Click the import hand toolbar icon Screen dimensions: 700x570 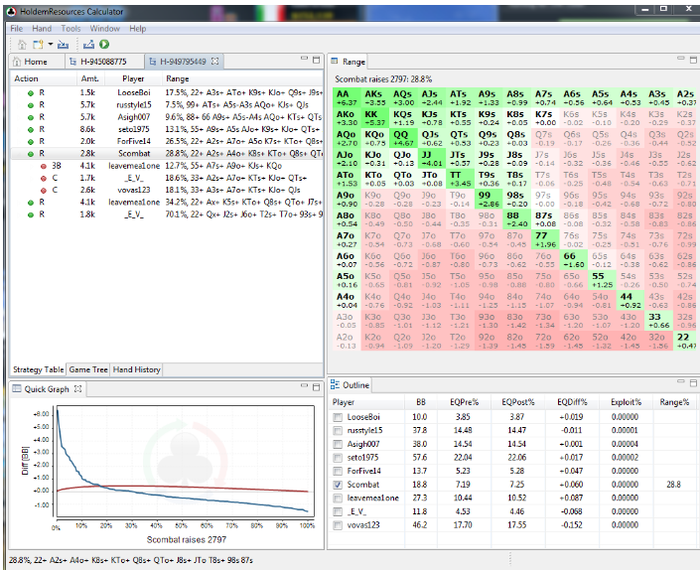63,44
